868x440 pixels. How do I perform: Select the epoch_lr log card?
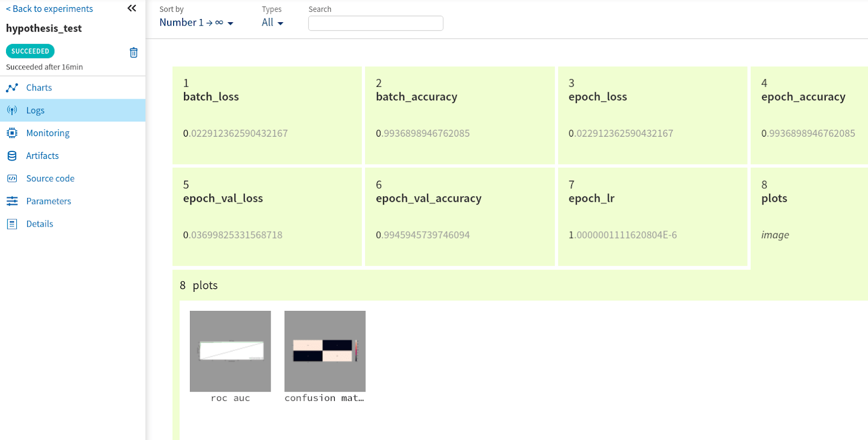click(653, 216)
